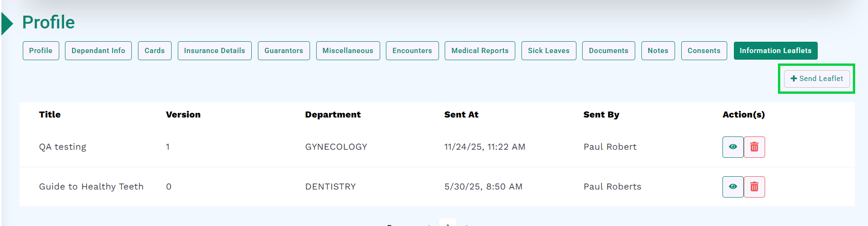Open the Encounters tab
The height and width of the screenshot is (226, 868).
(412, 51)
